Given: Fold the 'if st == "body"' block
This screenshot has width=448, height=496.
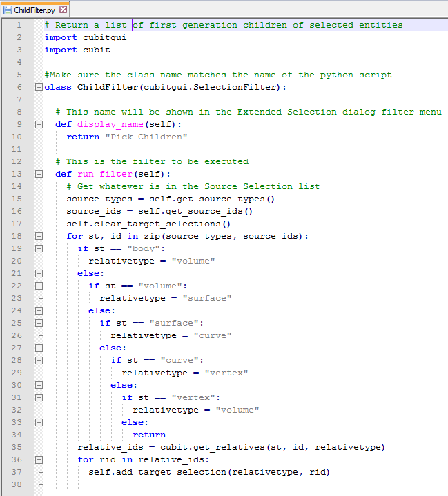Looking at the screenshot, I should pyautogui.click(x=39, y=248).
